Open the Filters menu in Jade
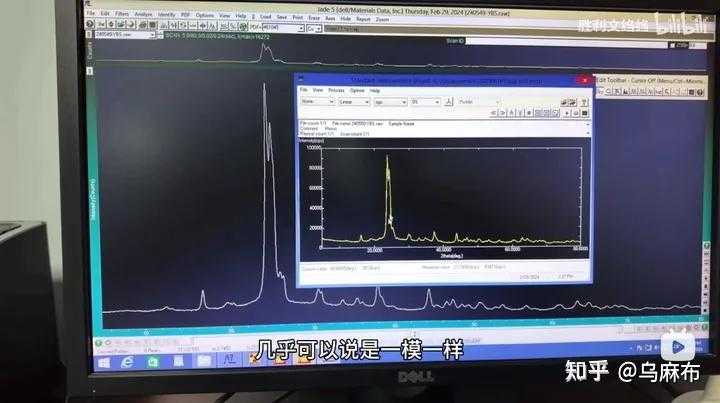 click(122, 14)
